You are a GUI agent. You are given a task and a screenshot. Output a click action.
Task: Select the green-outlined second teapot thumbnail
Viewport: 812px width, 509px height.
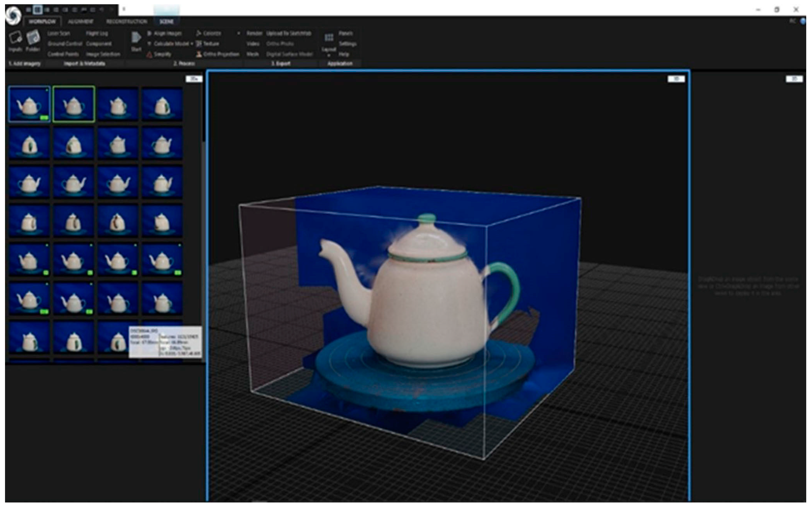tap(74, 104)
